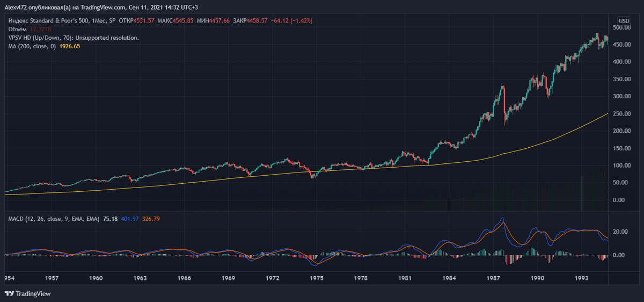Click the 1966 time axis label
Image resolution: width=644 pixels, height=302 pixels.
click(185, 278)
